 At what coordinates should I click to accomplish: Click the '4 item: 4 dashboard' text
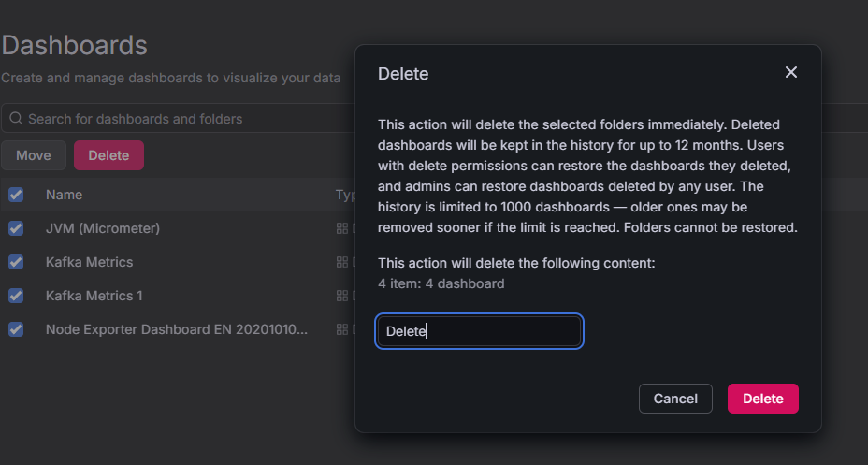pyautogui.click(x=441, y=284)
